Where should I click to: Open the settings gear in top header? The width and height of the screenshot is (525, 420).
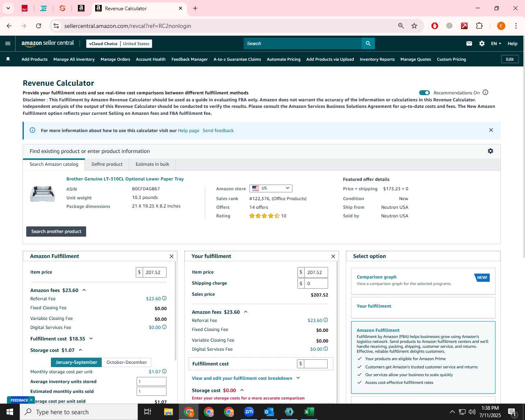click(482, 43)
